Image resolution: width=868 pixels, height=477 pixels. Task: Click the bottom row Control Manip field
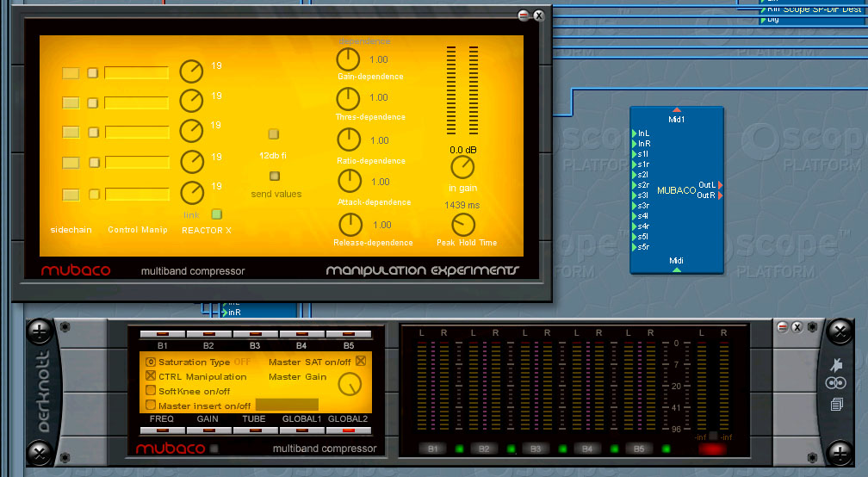pos(137,195)
